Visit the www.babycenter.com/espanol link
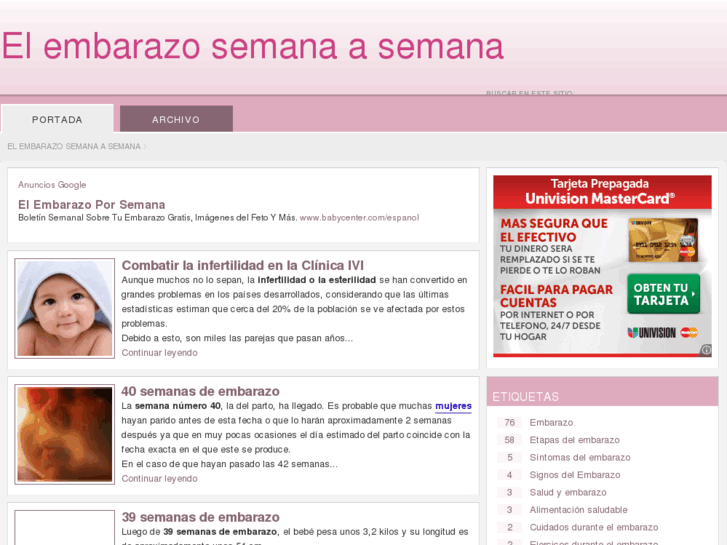This screenshot has height=545, width=727. point(359,218)
